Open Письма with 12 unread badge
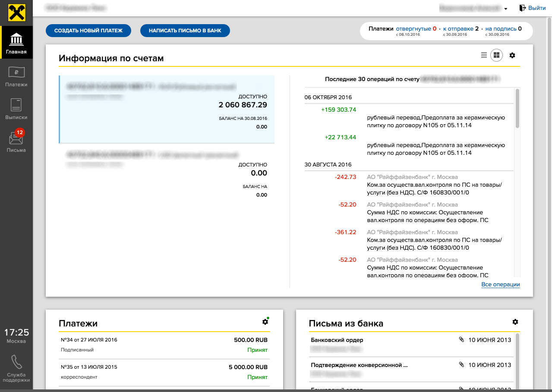 (16, 141)
